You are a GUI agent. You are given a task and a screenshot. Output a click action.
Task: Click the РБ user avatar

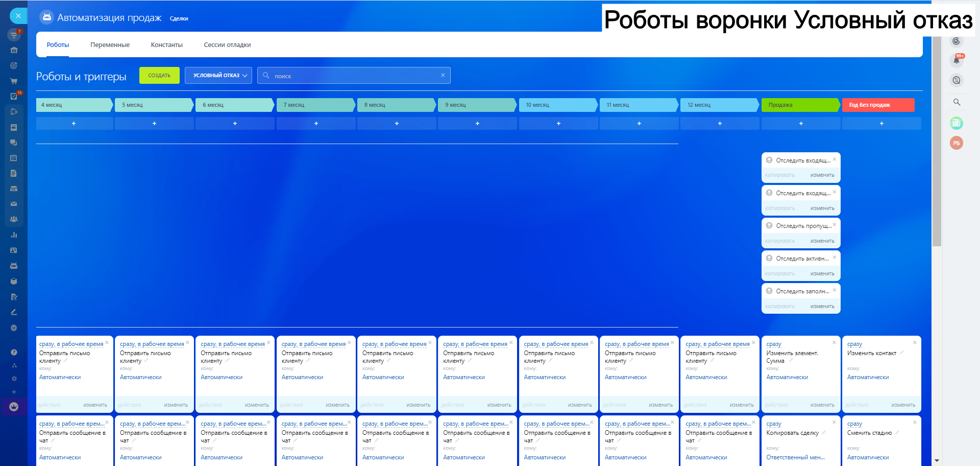(956, 143)
